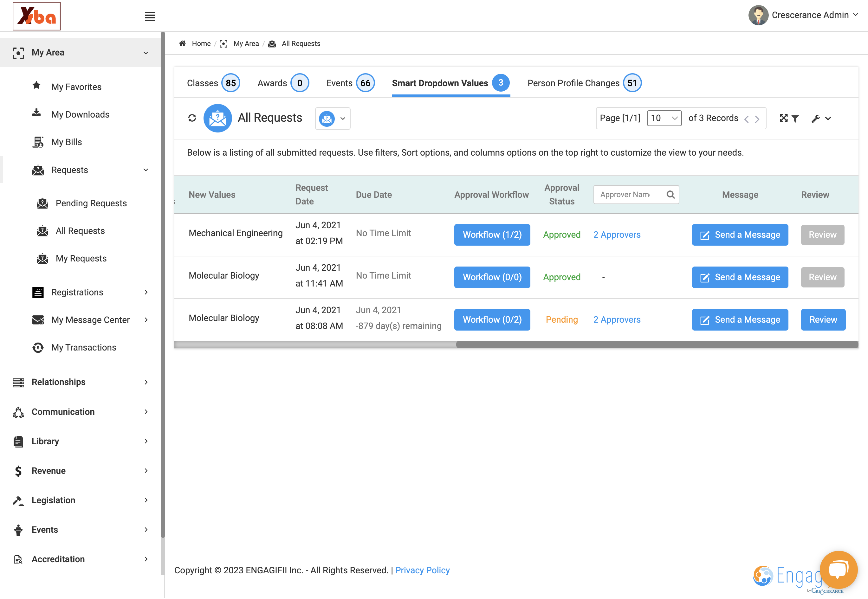Open the wrench settings tool

tap(821, 119)
